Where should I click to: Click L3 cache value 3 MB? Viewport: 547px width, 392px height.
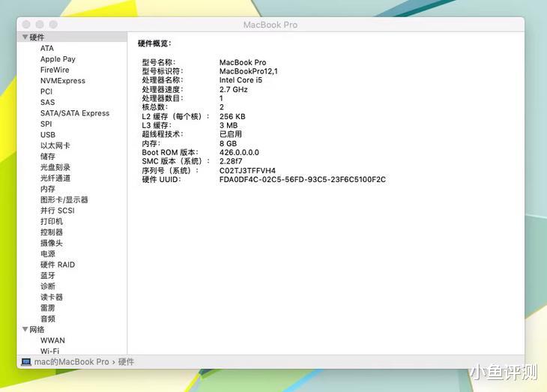229,125
